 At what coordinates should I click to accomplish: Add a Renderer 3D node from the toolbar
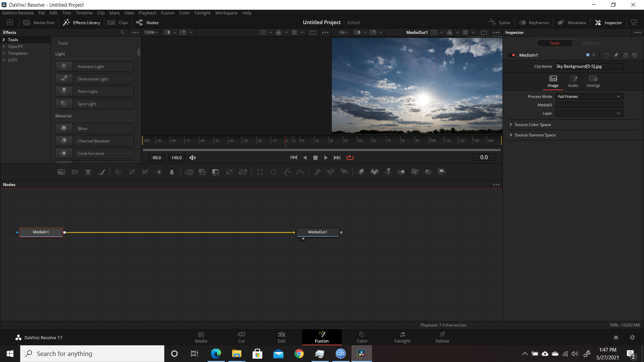coord(442,172)
